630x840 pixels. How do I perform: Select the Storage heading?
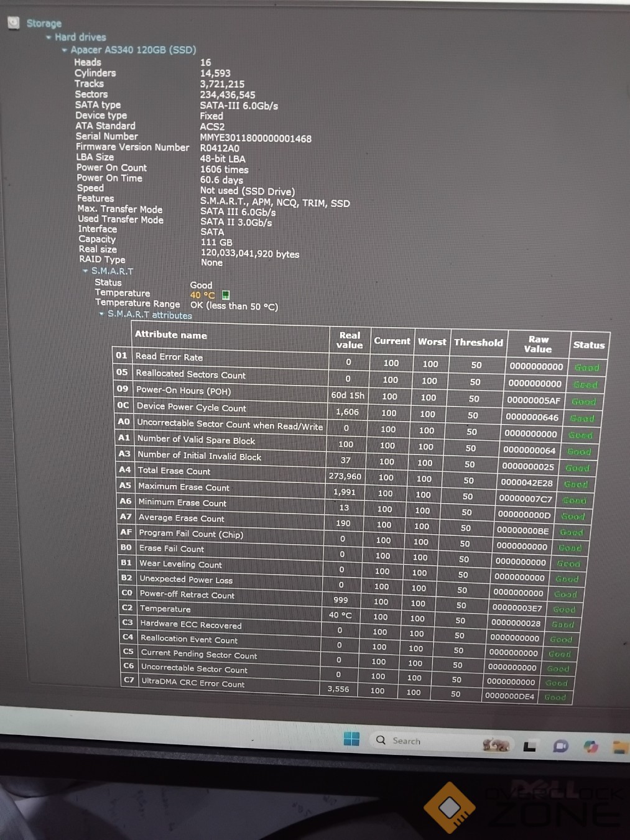44,24
